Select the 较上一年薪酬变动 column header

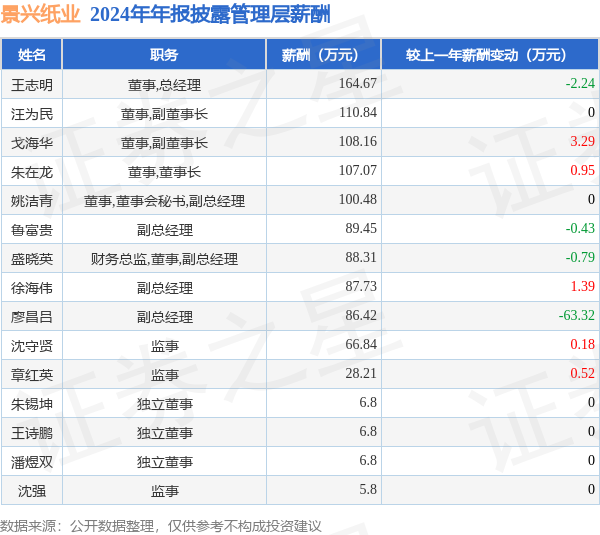click(x=490, y=54)
